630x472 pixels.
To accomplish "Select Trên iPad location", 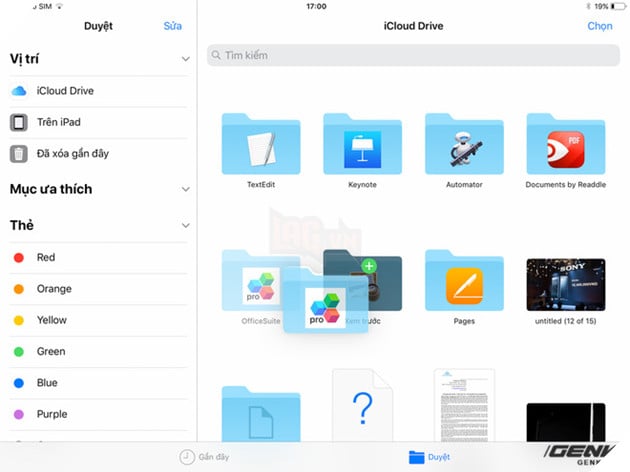I will (58, 122).
